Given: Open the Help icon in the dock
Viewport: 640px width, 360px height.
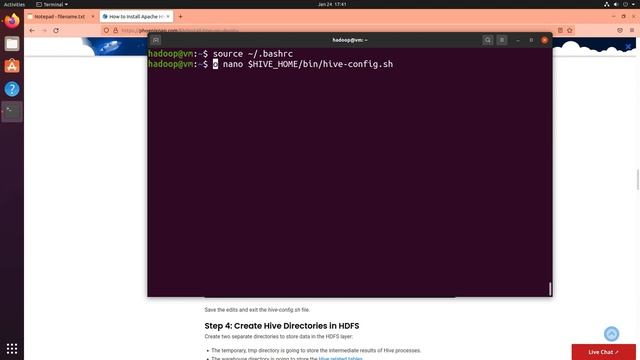Looking at the screenshot, I should (x=12, y=89).
